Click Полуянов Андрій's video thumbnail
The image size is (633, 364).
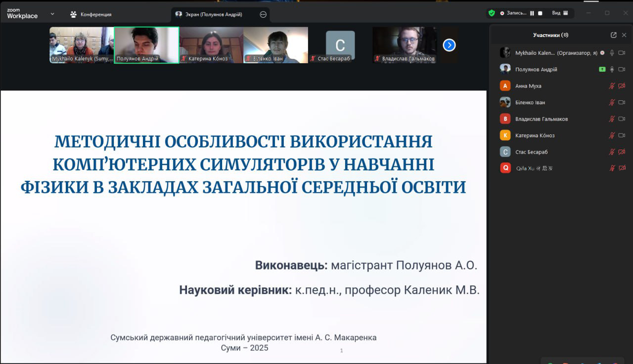146,45
